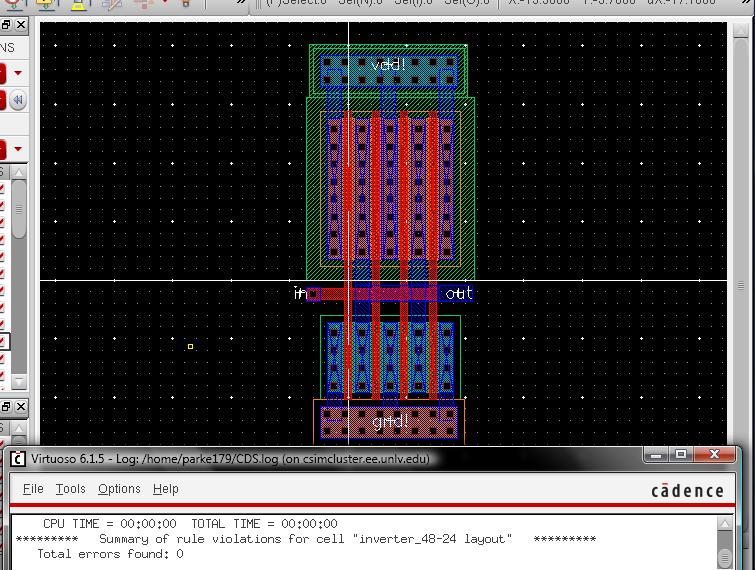Close the lower left side panel
Image resolution: width=755 pixels, height=570 pixels.
(x=22, y=407)
